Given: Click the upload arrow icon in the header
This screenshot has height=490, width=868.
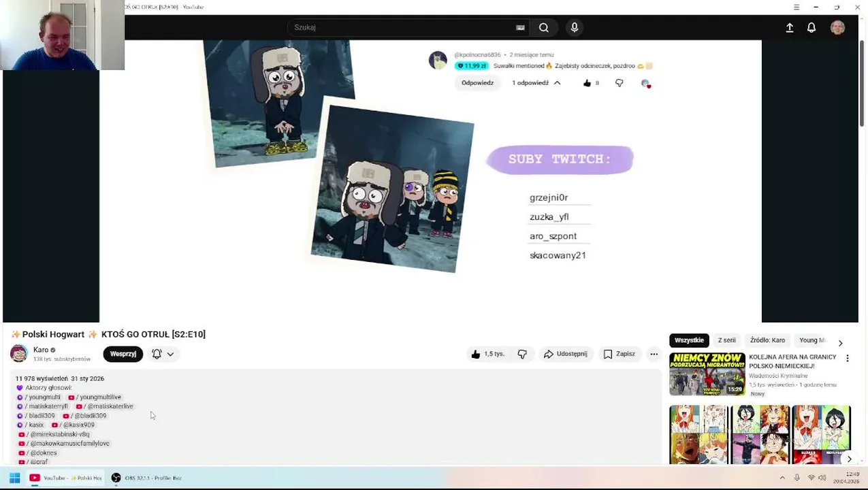Looking at the screenshot, I should (790, 28).
